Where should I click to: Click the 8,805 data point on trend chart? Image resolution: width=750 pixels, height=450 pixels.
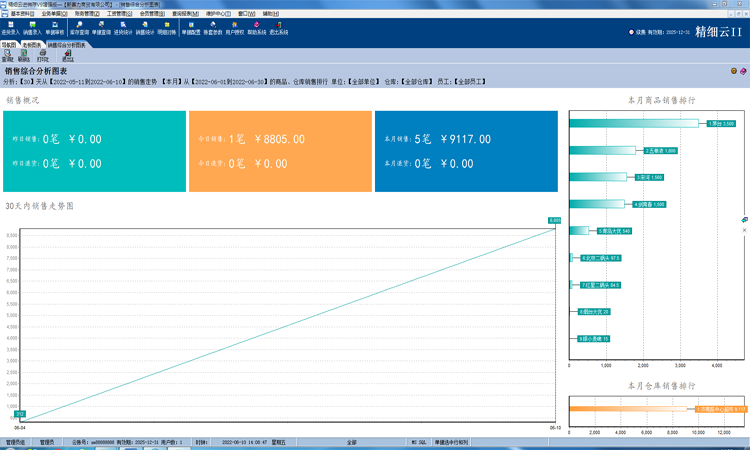click(x=555, y=221)
